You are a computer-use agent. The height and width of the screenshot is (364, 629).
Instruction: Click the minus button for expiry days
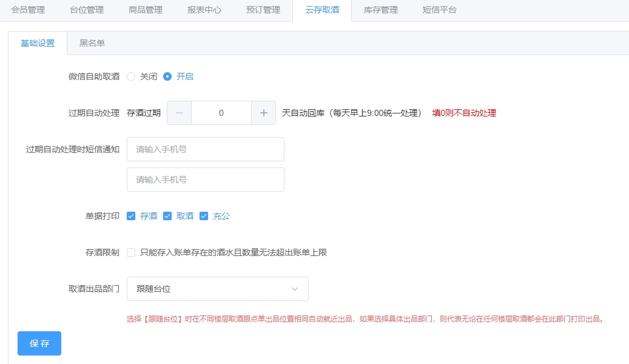point(180,113)
